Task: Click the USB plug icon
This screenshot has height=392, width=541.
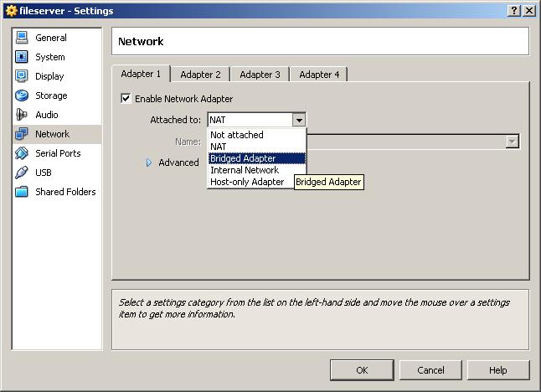Action: (x=22, y=173)
